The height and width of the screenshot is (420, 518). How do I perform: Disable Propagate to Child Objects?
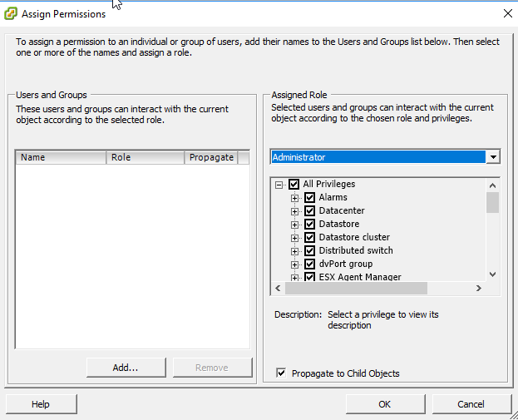point(281,373)
